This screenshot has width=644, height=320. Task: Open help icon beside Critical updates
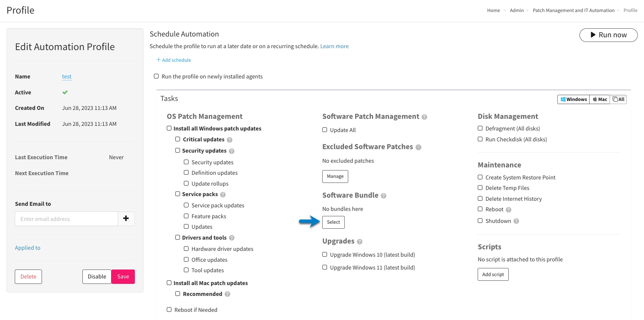coord(229,139)
